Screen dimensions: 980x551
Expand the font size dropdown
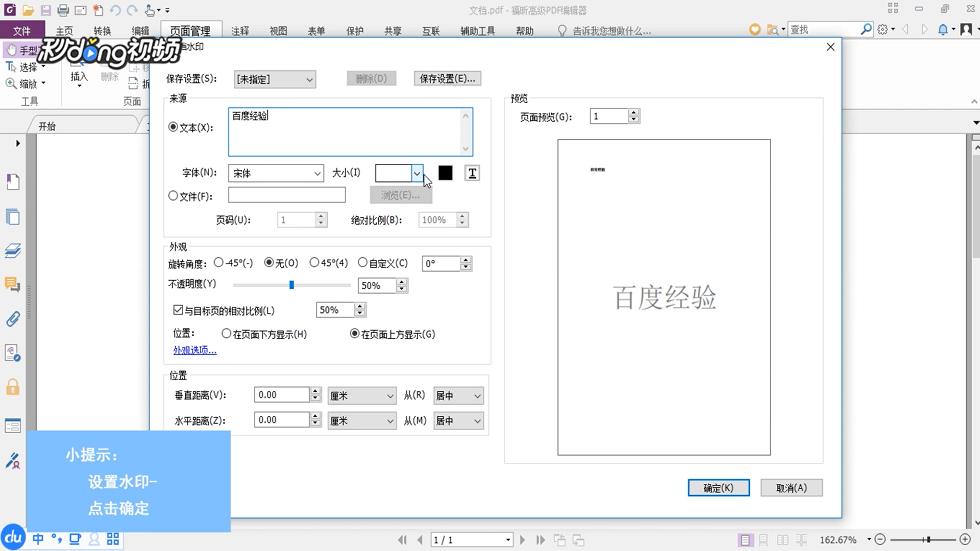417,173
